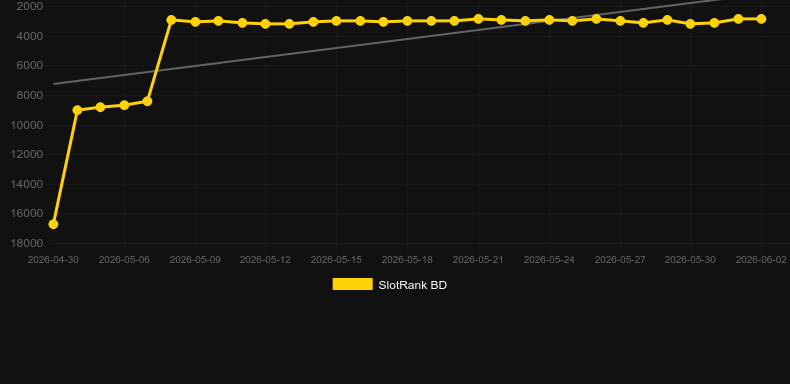This screenshot has height=384, width=790.
Task: Click the 6000 y-axis label
Action: tap(30, 66)
